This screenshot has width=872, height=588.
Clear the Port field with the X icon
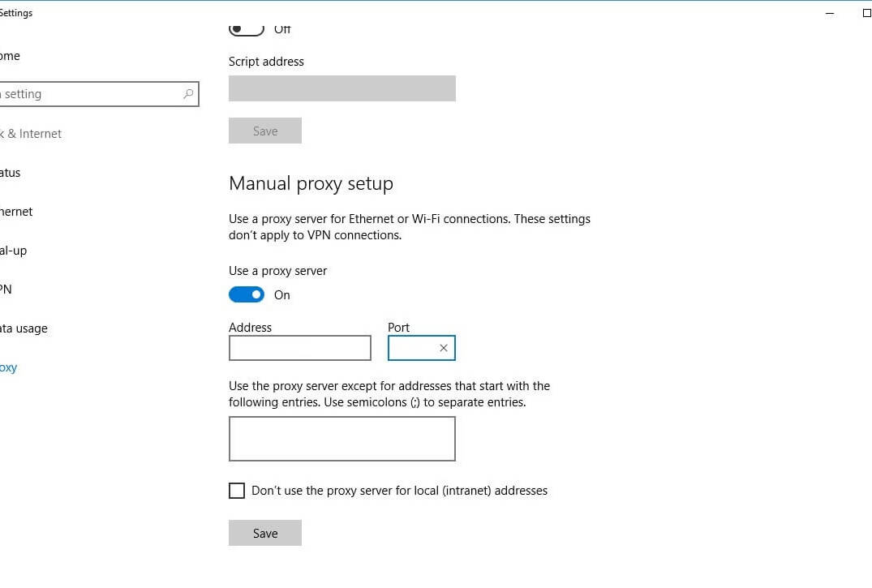click(x=444, y=348)
